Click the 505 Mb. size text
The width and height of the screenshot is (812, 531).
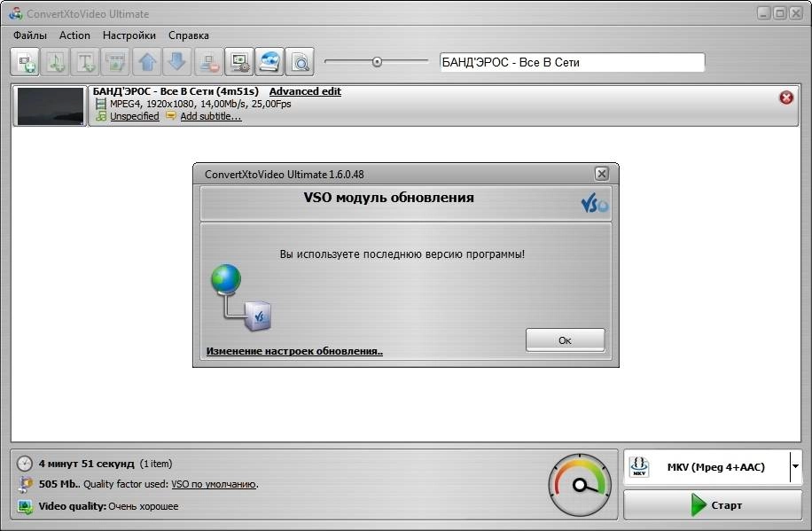point(59,484)
